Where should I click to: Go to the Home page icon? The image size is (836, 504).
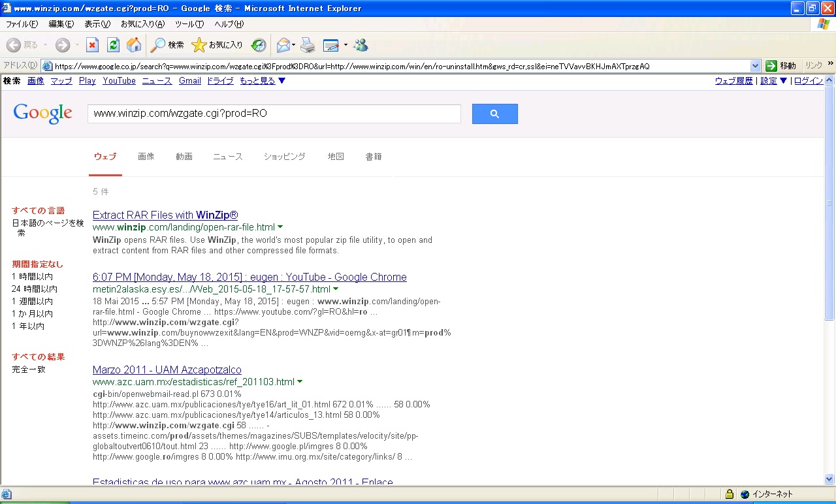(134, 45)
